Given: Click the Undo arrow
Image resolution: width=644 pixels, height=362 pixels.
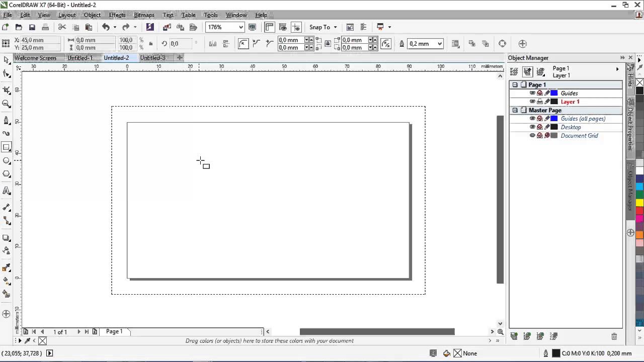Looking at the screenshot, I should point(106,27).
